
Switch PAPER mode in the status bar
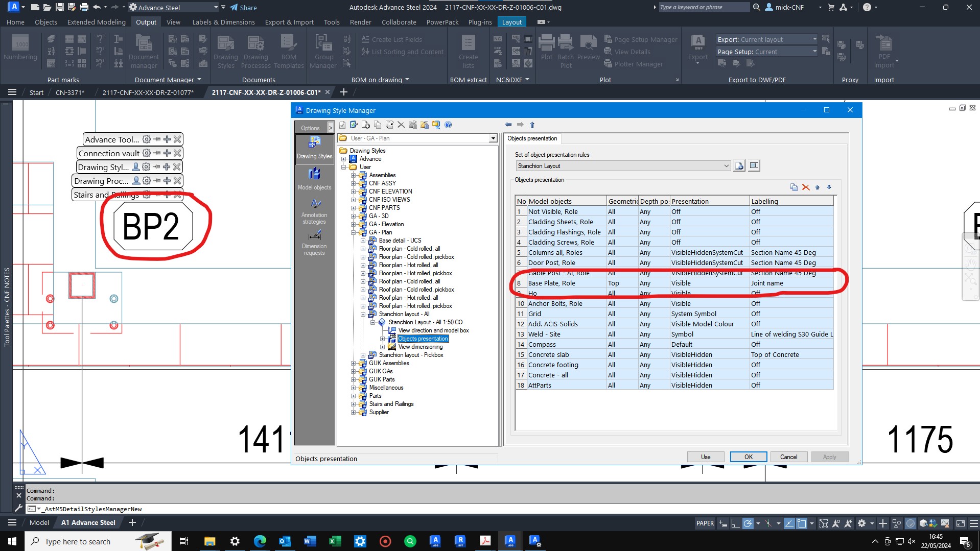(x=705, y=522)
